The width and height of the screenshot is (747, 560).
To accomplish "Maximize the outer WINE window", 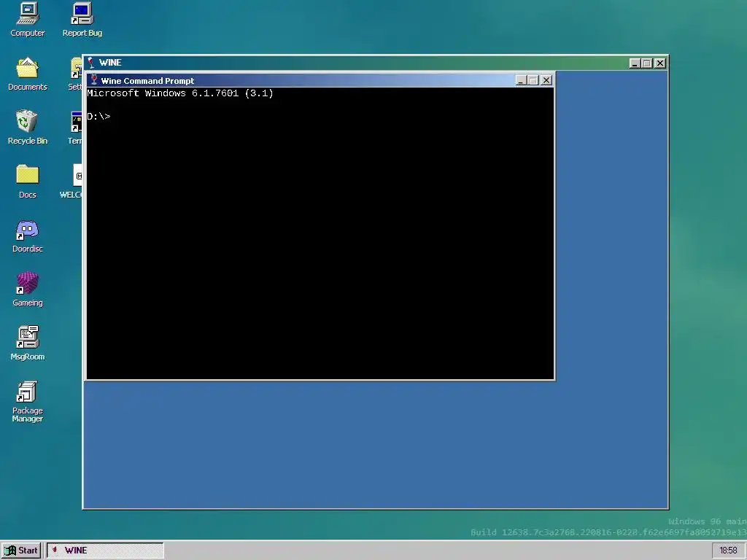I will point(646,63).
